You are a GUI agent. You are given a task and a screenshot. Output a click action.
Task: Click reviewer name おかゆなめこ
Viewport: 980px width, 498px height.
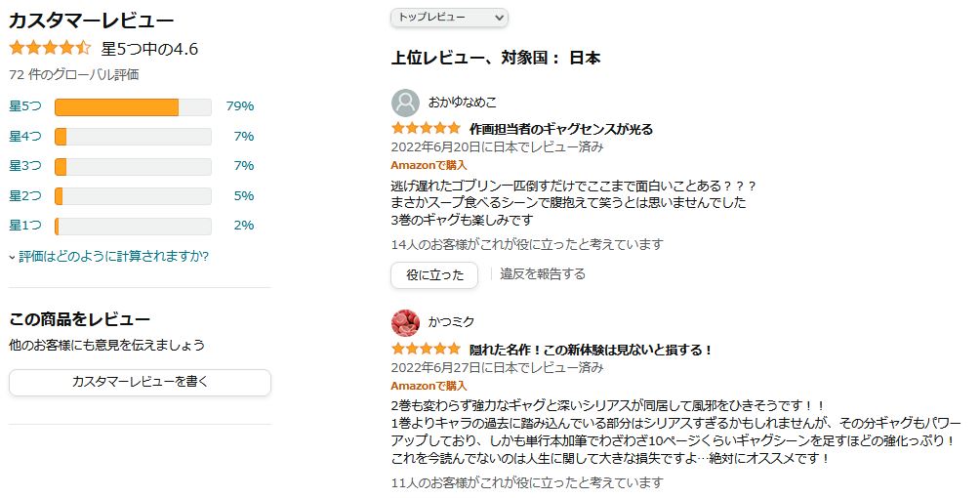(x=463, y=102)
